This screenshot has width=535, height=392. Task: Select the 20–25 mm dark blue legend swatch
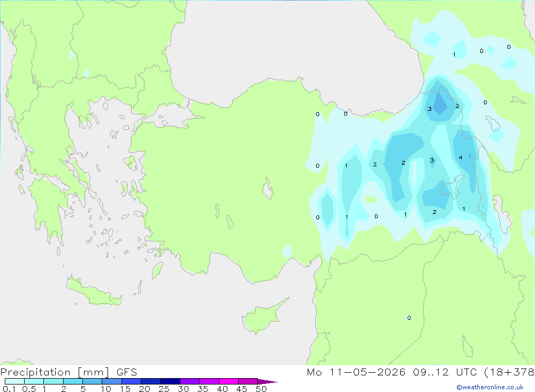(151, 381)
